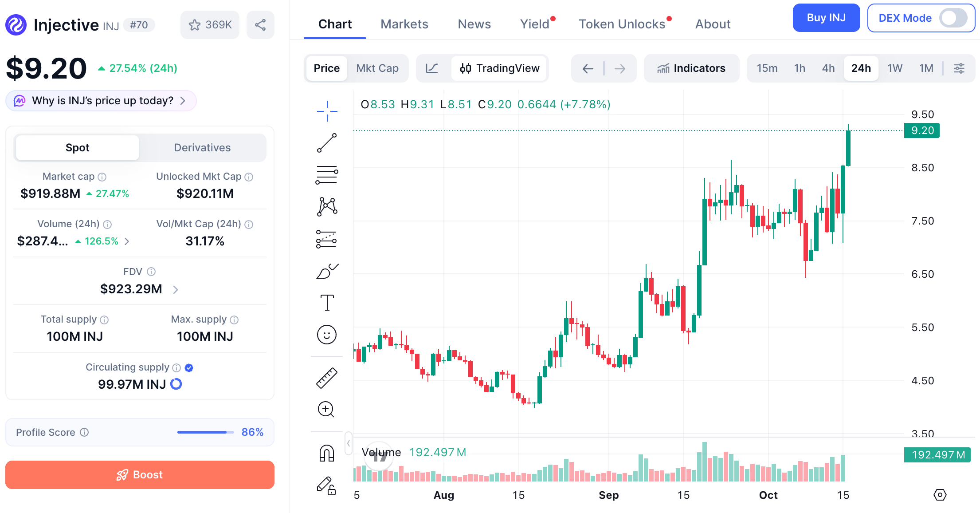Select the XABCD pattern tool
Screen dimensions: 980x513
(327, 206)
